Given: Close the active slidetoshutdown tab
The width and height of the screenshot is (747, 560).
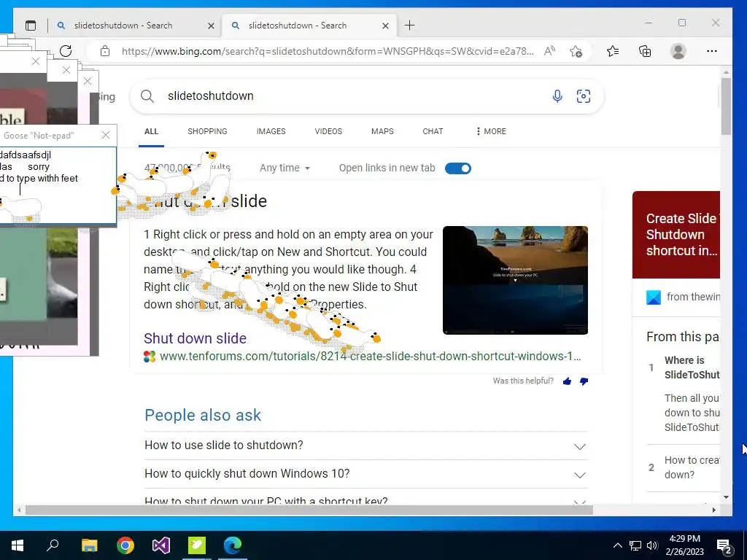Looking at the screenshot, I should coord(385,26).
